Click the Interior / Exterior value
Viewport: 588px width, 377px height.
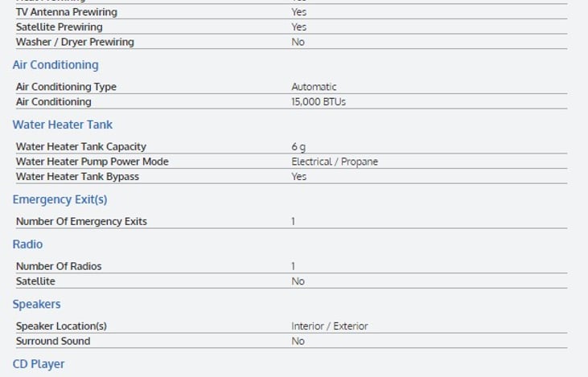pos(329,326)
